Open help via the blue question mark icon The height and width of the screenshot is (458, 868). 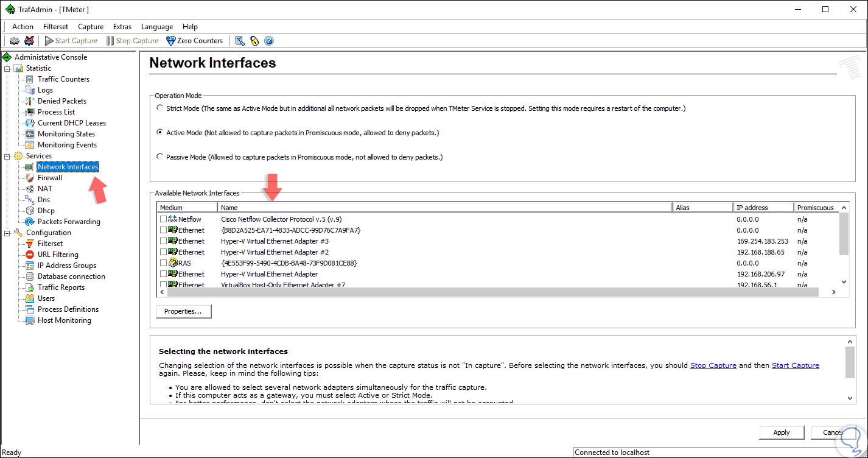tap(269, 41)
